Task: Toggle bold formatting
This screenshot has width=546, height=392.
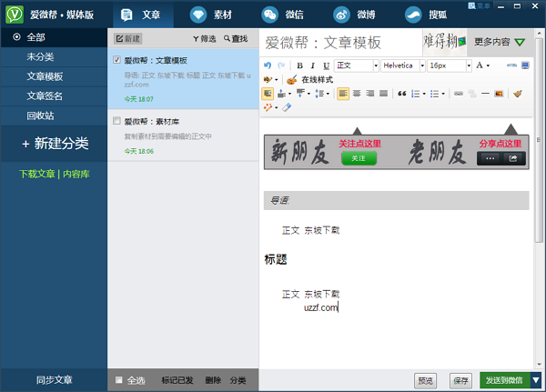Action: click(x=299, y=65)
